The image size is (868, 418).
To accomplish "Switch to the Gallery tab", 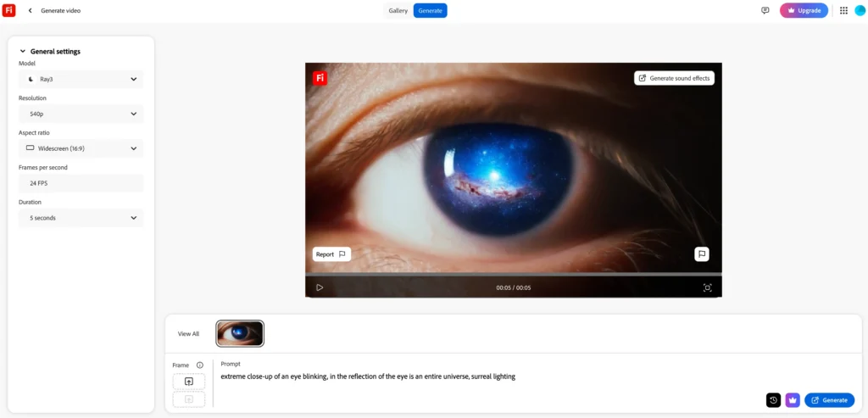I will point(398,10).
